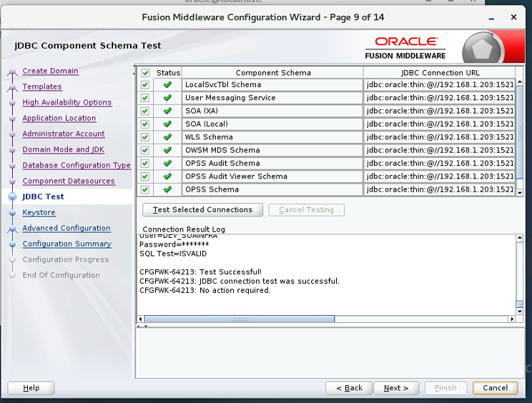Screen dimensions: 532x403
Task: Click Connection Result Log scroll up arrow
Action: 519,238
